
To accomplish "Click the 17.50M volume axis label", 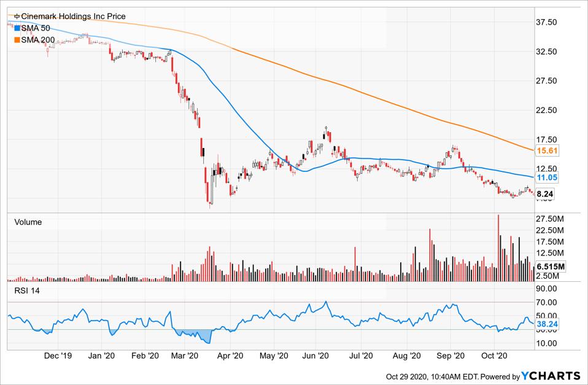I will [x=550, y=242].
